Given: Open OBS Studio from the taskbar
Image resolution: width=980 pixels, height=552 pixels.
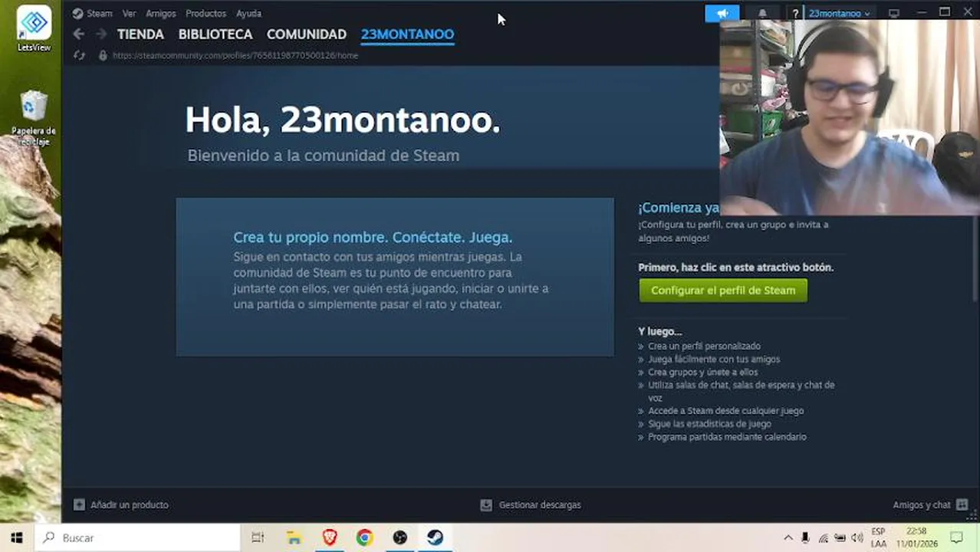Looking at the screenshot, I should pos(400,537).
